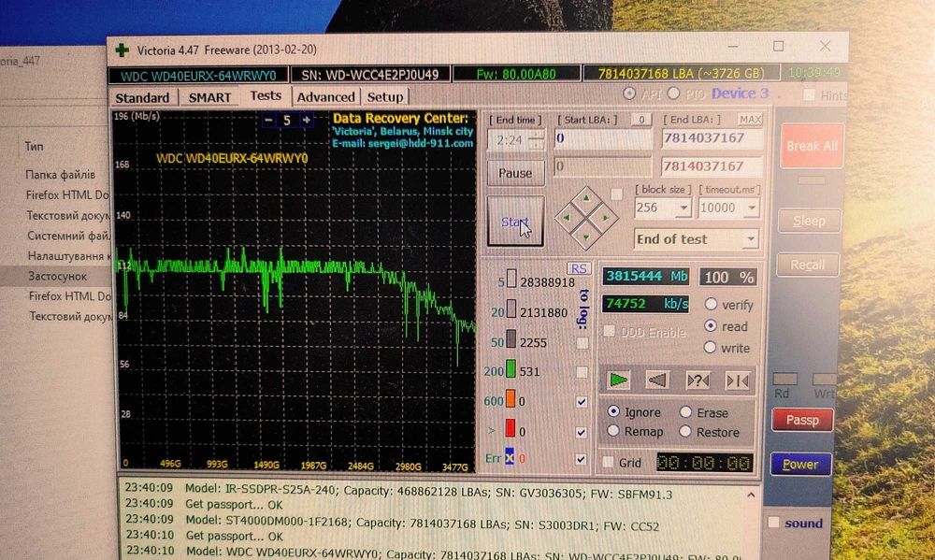The width and height of the screenshot is (935, 560).
Task: Toggle log checkbox for 50 ms blocks
Action: tap(582, 342)
